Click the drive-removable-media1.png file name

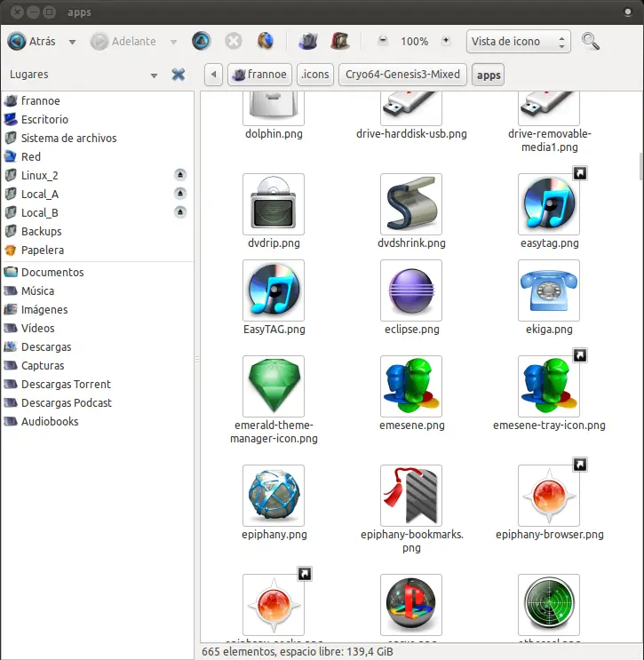point(549,140)
